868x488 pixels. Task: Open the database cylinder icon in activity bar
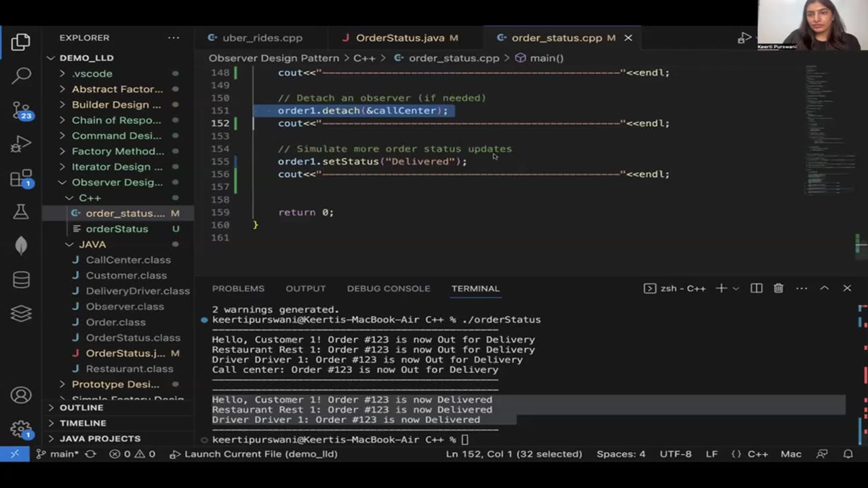(20, 279)
